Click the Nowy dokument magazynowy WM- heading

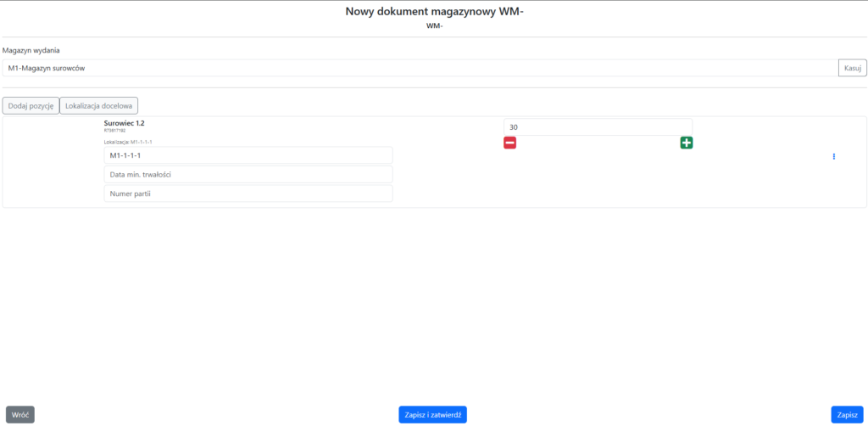(x=433, y=11)
